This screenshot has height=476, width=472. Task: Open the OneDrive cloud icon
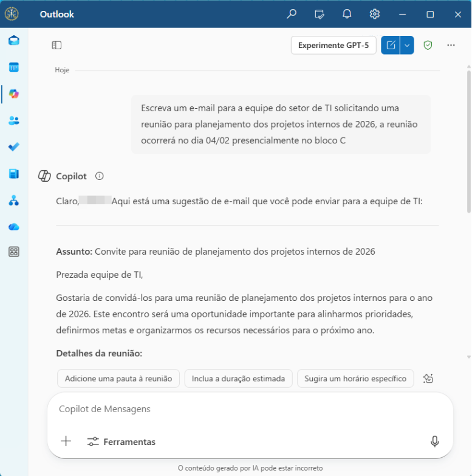pyautogui.click(x=13, y=227)
